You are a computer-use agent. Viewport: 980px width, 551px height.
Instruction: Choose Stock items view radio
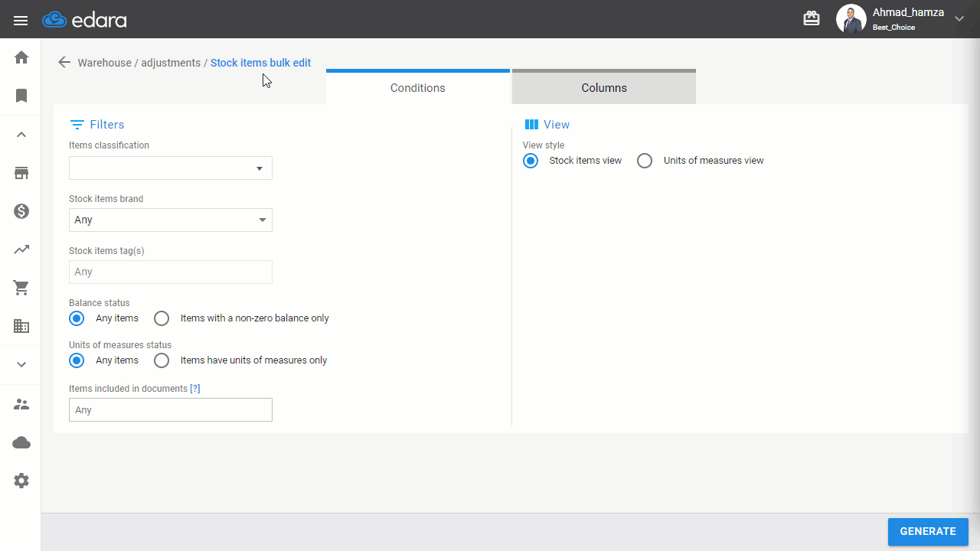click(531, 161)
